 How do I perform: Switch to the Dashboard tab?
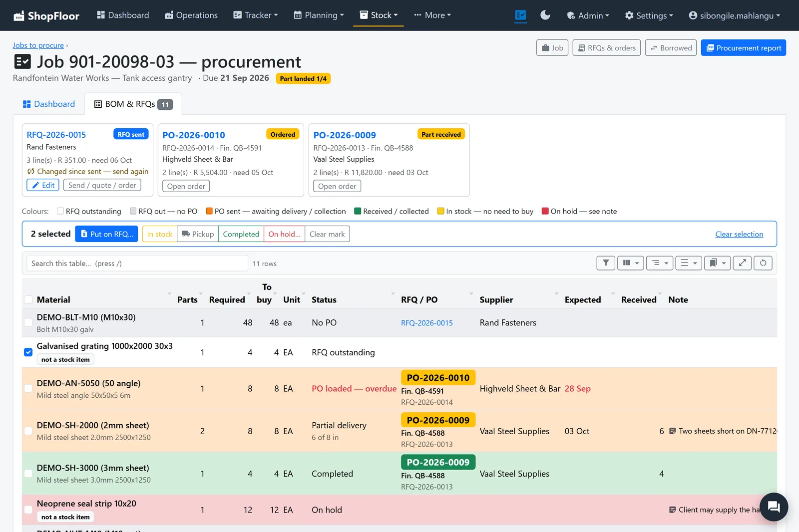(49, 104)
